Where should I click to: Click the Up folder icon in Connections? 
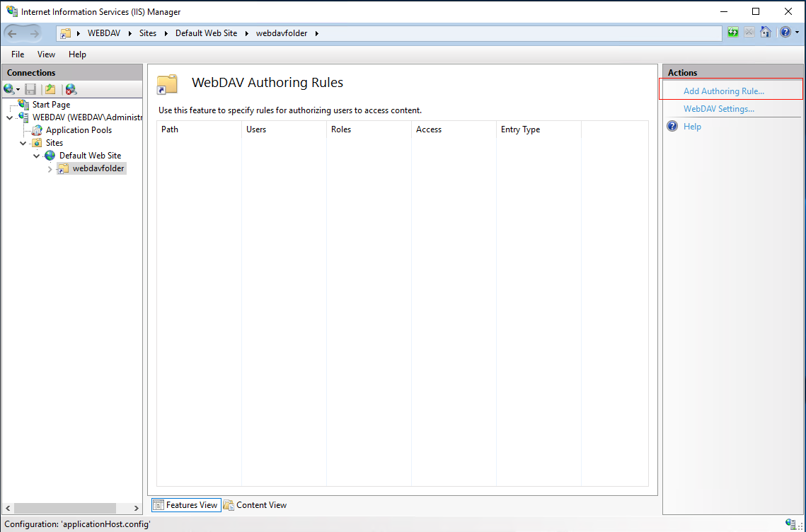point(50,89)
